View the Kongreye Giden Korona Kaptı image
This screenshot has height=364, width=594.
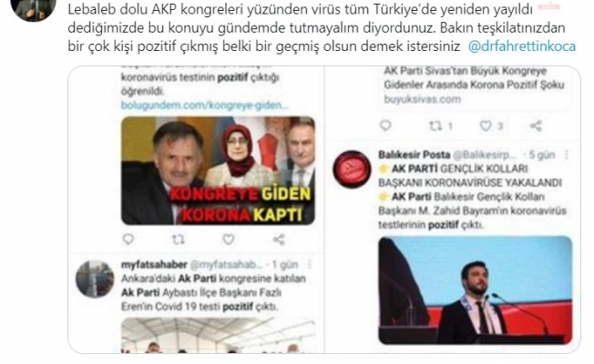coord(218,171)
